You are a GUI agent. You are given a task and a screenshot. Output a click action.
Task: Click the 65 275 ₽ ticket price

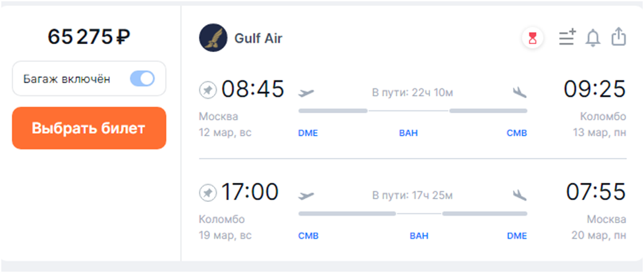tap(89, 37)
